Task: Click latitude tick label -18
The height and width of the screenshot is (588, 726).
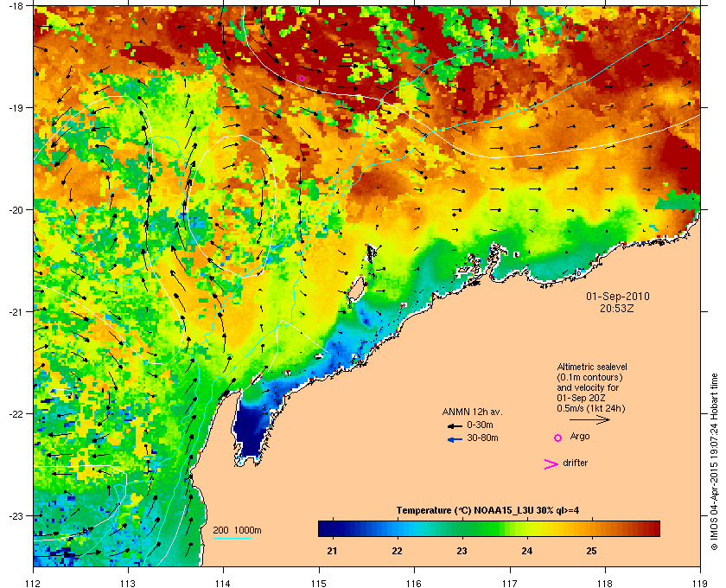Action: 16,6
